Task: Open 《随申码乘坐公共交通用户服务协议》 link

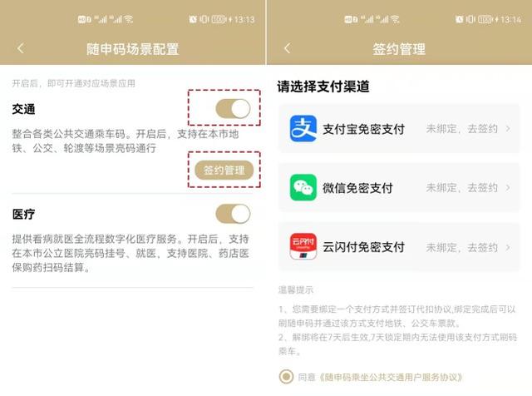Action: pos(390,377)
